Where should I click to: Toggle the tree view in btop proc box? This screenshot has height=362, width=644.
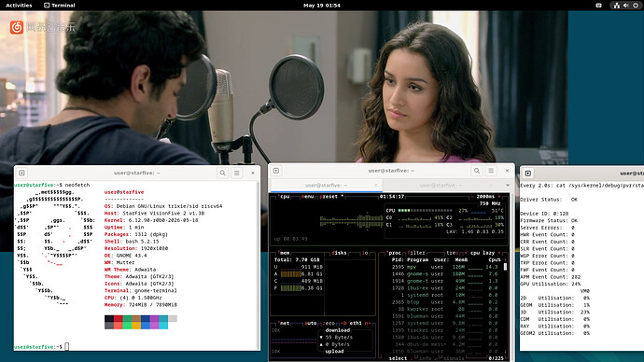[452, 253]
